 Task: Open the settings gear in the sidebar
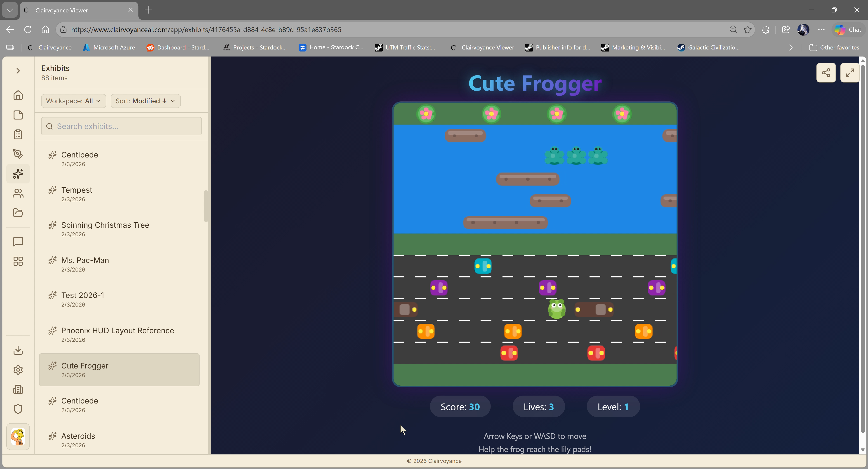tap(18, 370)
